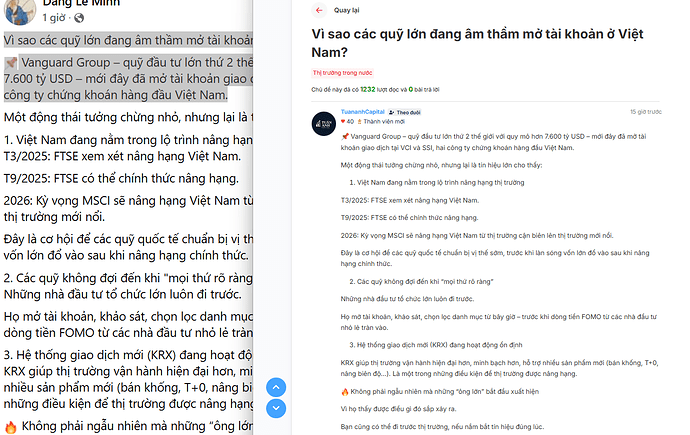Open the Đặng Lê Minh profile name
The height and width of the screenshot is (435, 690).
pos(81,4)
